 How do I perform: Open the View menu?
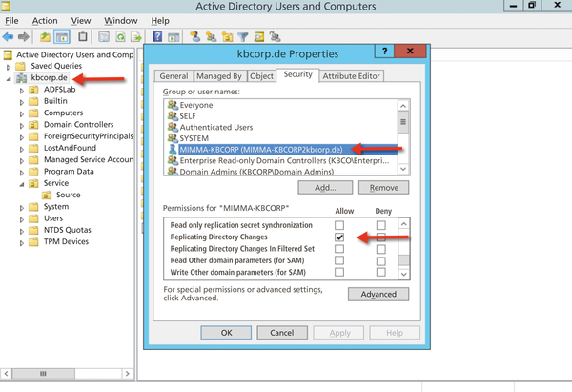coord(81,21)
